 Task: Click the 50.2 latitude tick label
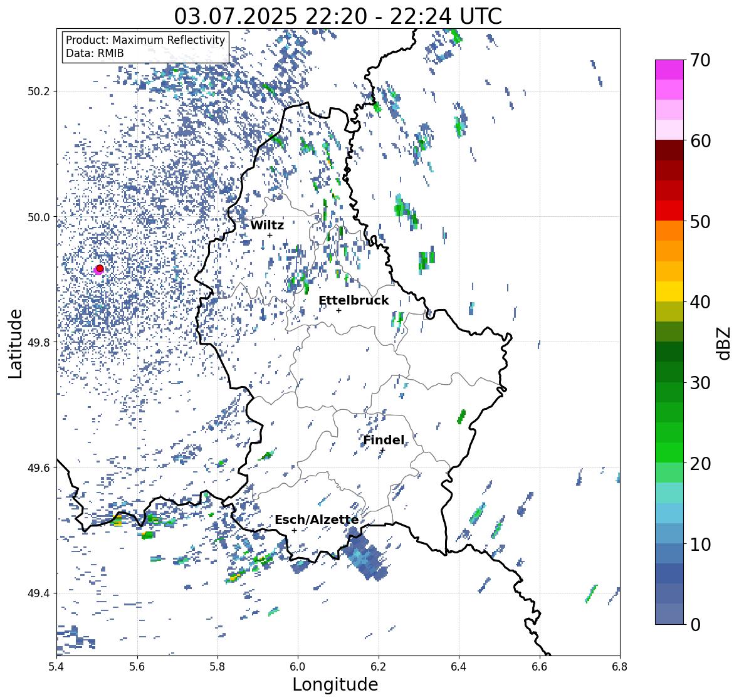(x=40, y=91)
